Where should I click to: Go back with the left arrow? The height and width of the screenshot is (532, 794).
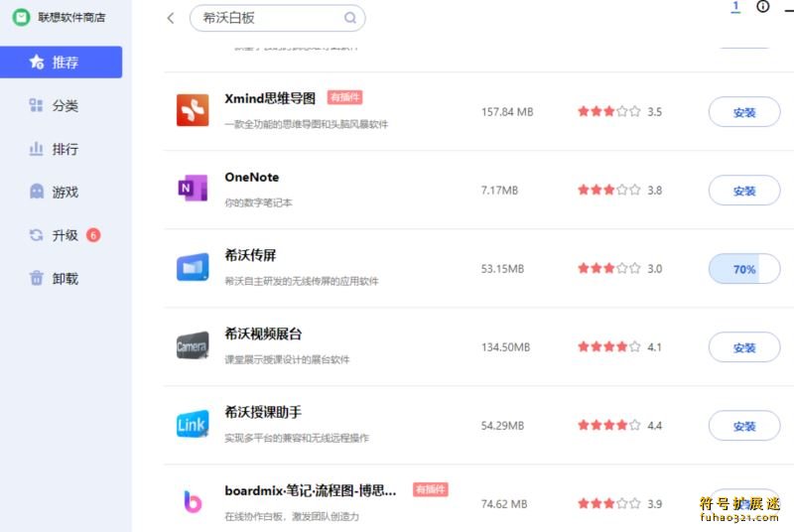coord(171,18)
